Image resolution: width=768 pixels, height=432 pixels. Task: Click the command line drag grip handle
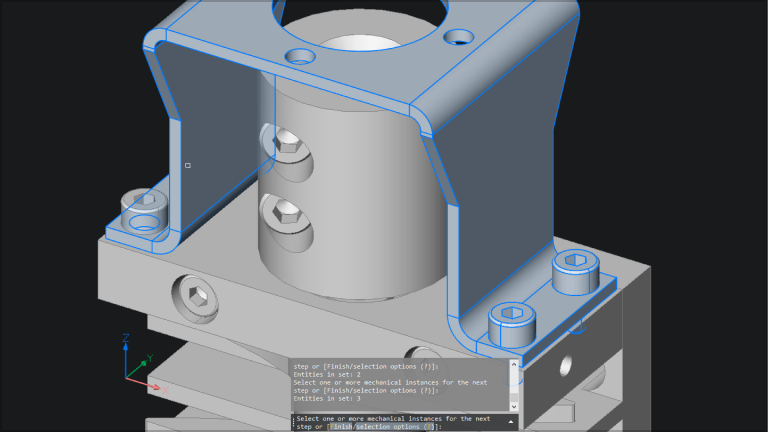point(294,422)
